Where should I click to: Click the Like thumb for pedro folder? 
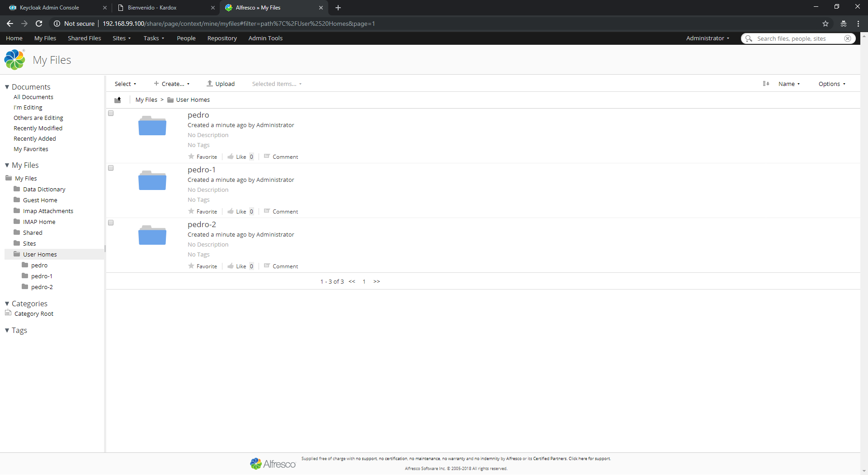coord(231,157)
